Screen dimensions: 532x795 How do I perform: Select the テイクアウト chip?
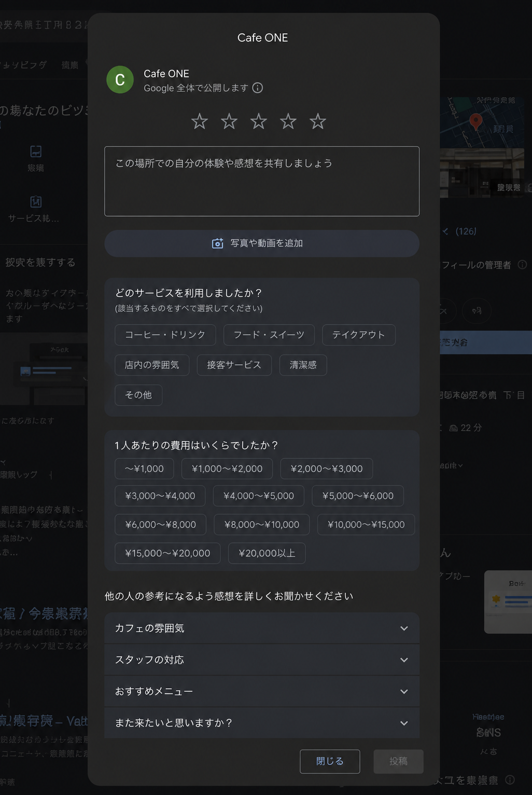[359, 335]
